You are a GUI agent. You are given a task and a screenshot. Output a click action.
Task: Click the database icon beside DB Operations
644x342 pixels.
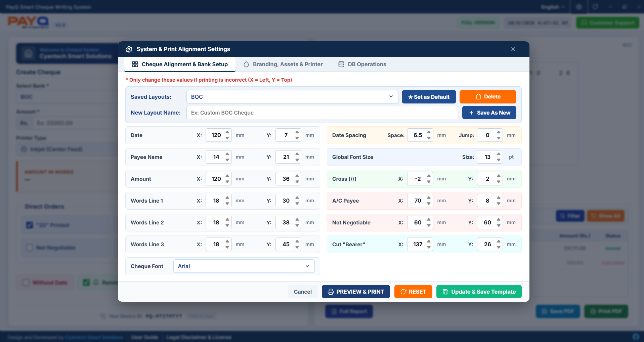(341, 64)
